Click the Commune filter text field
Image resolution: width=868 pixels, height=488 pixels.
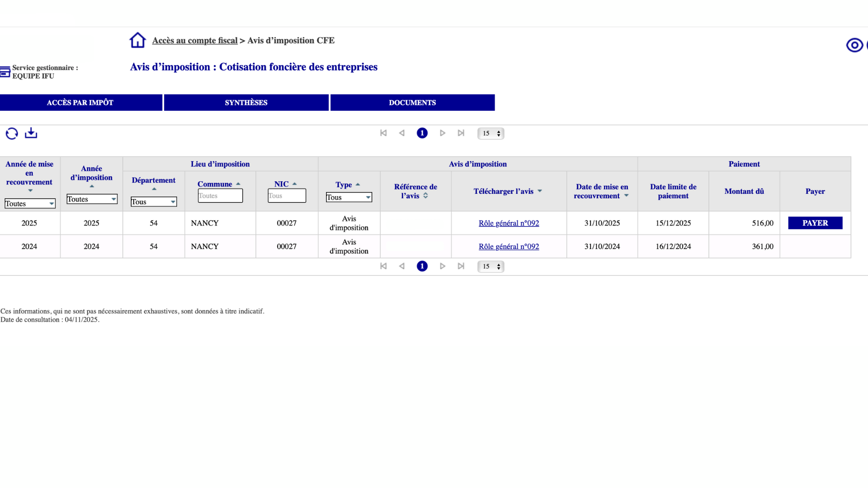coord(220,196)
